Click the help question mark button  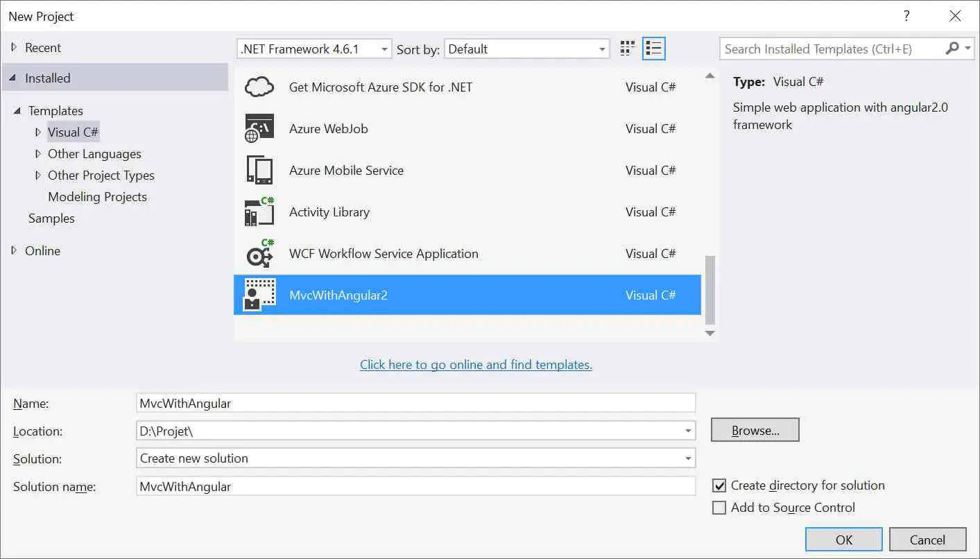pyautogui.click(x=906, y=16)
